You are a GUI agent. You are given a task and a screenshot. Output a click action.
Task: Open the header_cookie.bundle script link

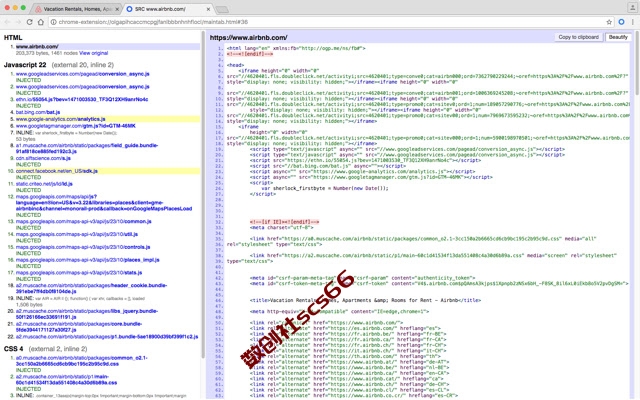pyautogui.click(x=91, y=289)
